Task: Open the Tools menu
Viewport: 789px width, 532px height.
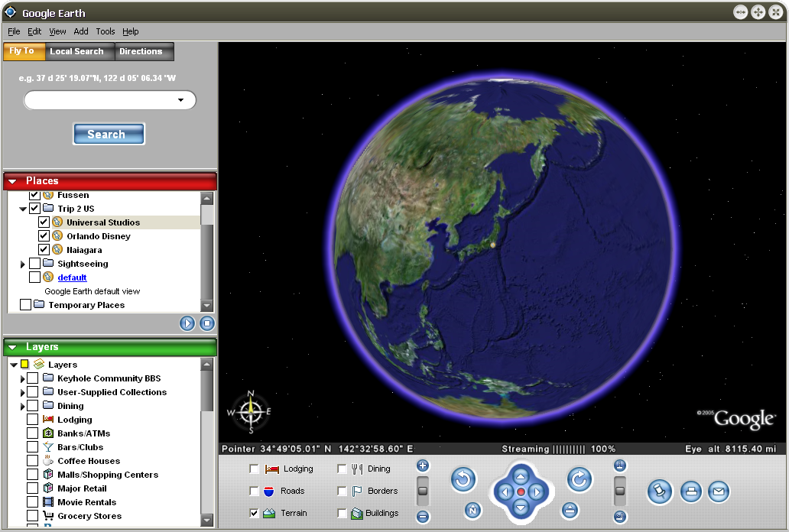Action: [106, 31]
